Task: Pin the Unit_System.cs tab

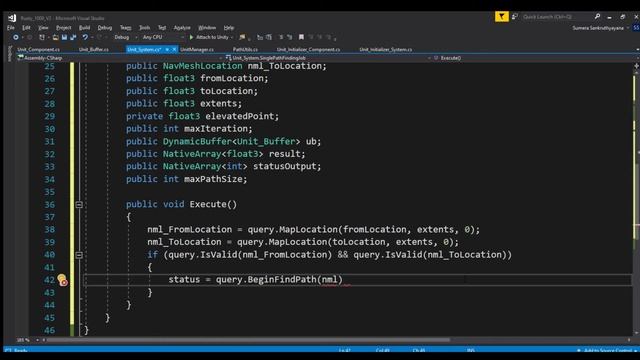Action: [x=167, y=49]
